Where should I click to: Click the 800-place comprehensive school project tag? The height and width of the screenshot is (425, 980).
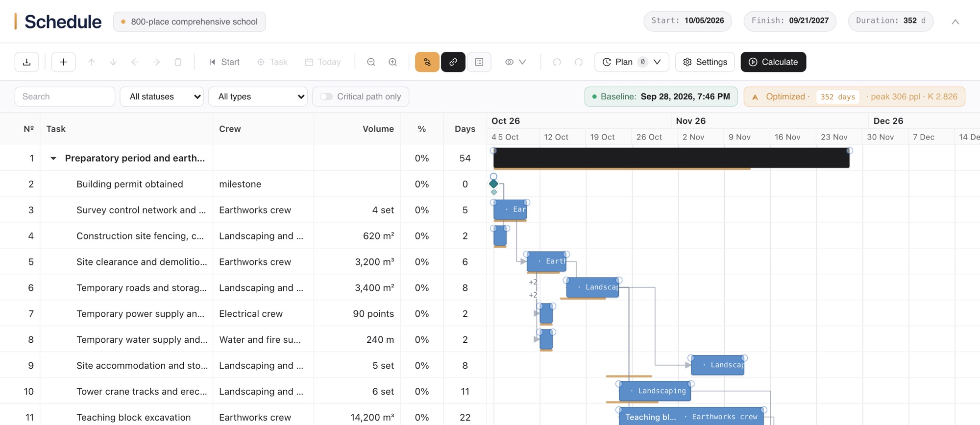pos(190,22)
